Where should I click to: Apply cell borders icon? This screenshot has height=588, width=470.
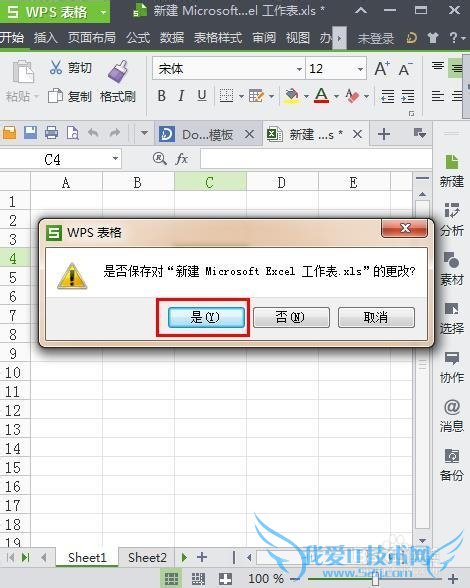[x=226, y=96]
